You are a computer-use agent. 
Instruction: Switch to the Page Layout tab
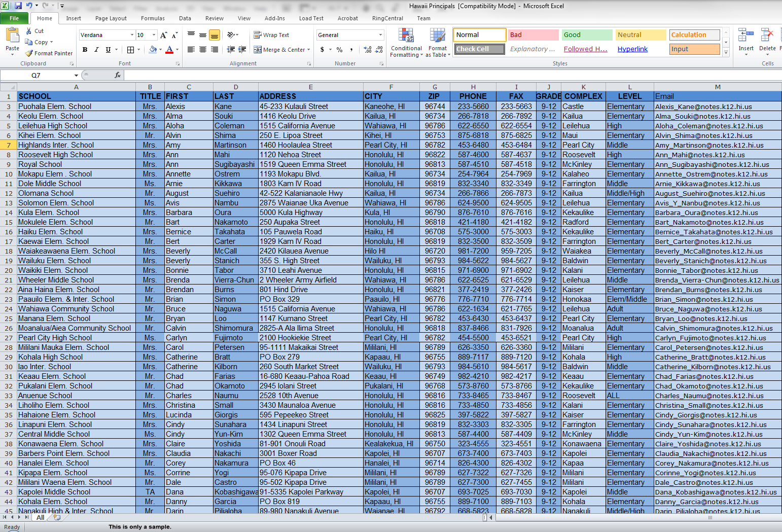coord(111,18)
